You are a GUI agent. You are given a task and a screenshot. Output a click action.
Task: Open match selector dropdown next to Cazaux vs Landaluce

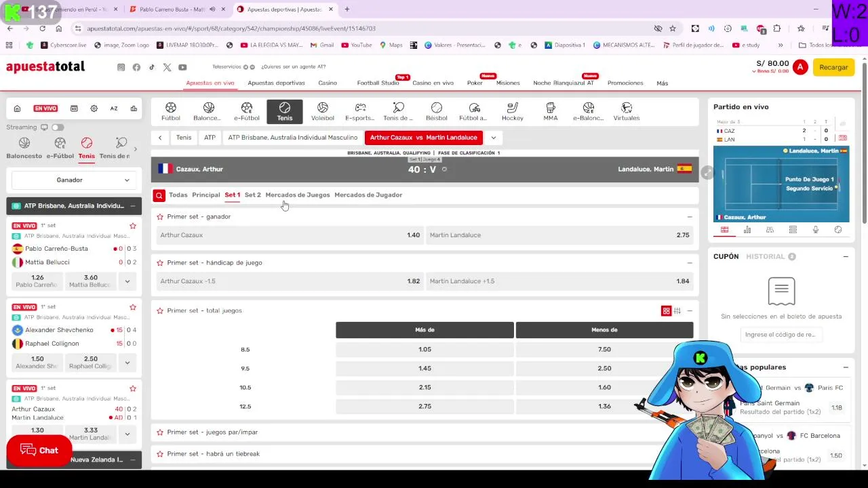point(493,138)
